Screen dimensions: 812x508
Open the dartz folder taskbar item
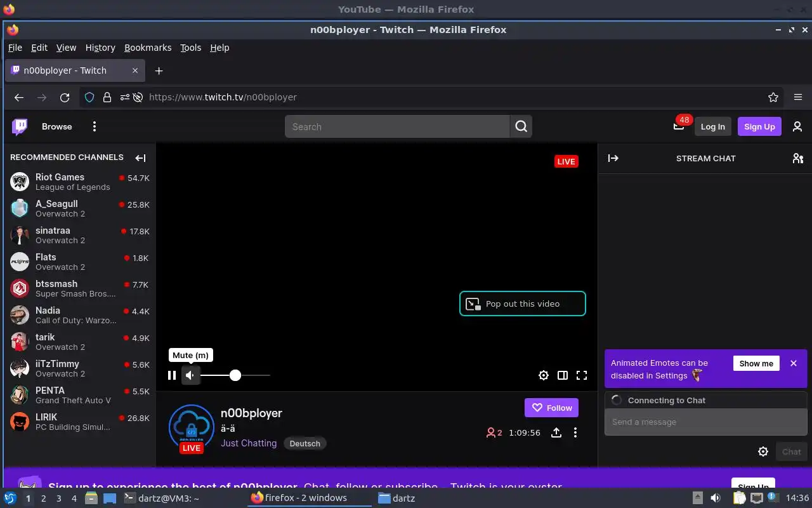tap(397, 498)
